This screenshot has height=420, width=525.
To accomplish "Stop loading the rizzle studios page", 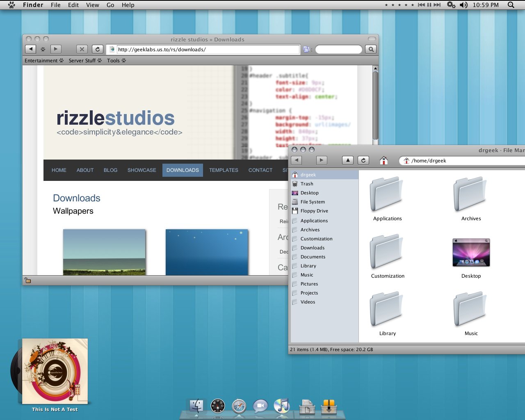I will 82,49.
